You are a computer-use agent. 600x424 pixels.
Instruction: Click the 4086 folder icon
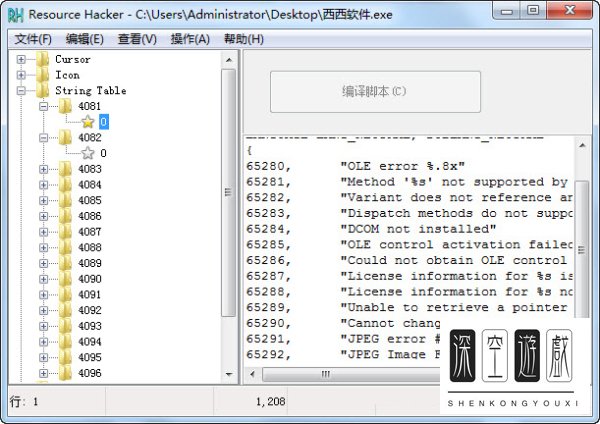pos(65,216)
